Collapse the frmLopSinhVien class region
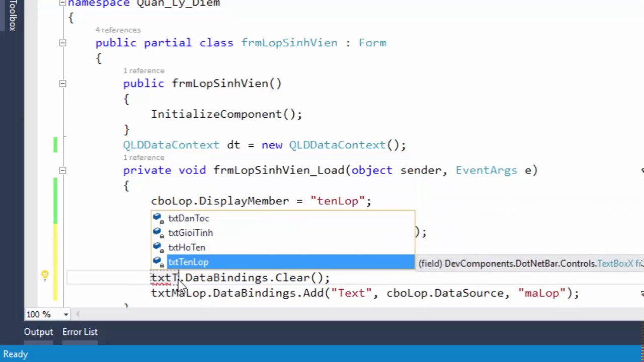This screenshot has width=644, height=362. coord(62,43)
